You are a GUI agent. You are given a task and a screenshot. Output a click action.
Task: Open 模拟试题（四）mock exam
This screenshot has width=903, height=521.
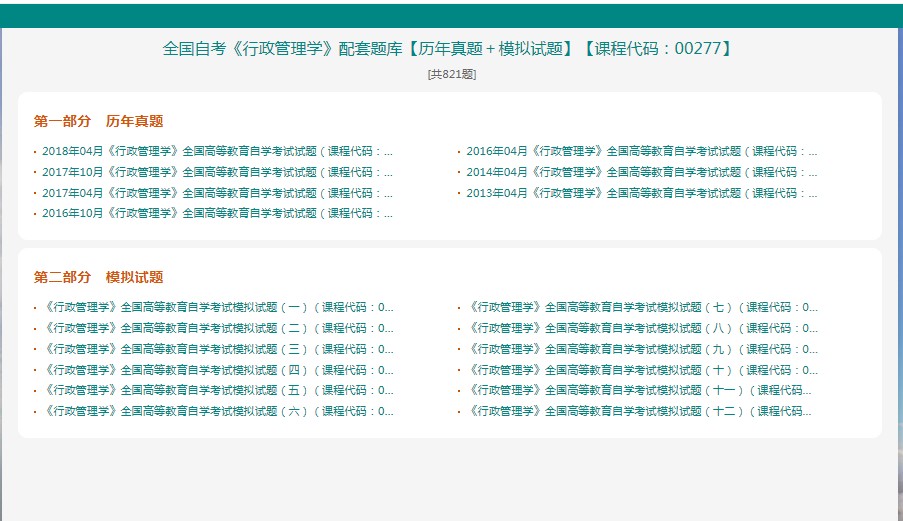pos(219,370)
